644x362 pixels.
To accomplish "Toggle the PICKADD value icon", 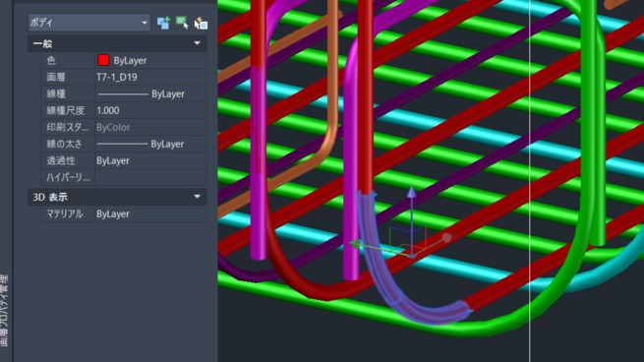I will (x=163, y=23).
